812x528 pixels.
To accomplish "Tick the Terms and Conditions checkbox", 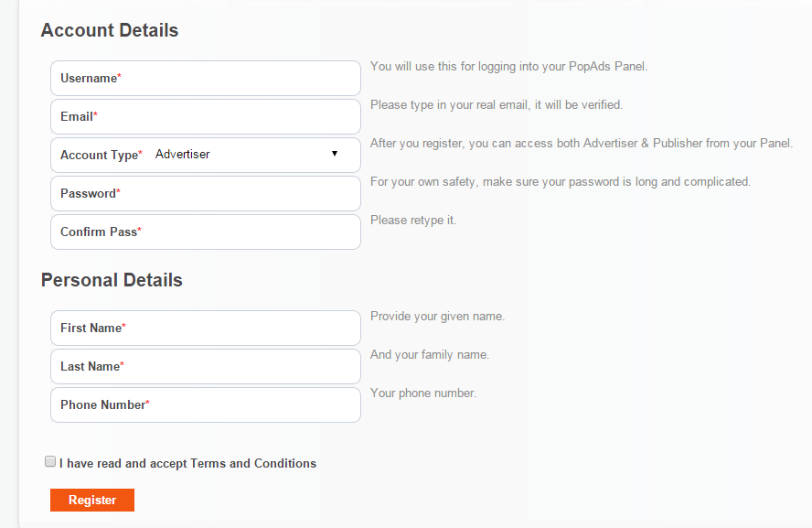I will click(50, 462).
